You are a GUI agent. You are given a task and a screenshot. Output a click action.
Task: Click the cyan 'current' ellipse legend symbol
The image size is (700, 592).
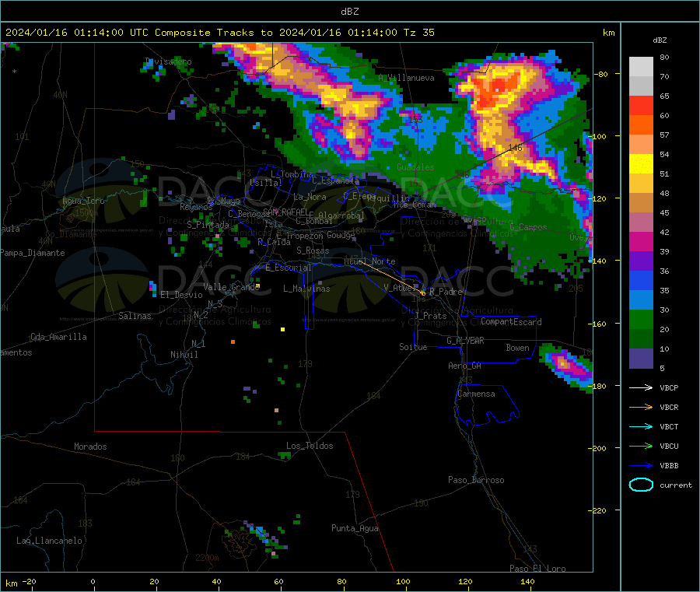641,485
